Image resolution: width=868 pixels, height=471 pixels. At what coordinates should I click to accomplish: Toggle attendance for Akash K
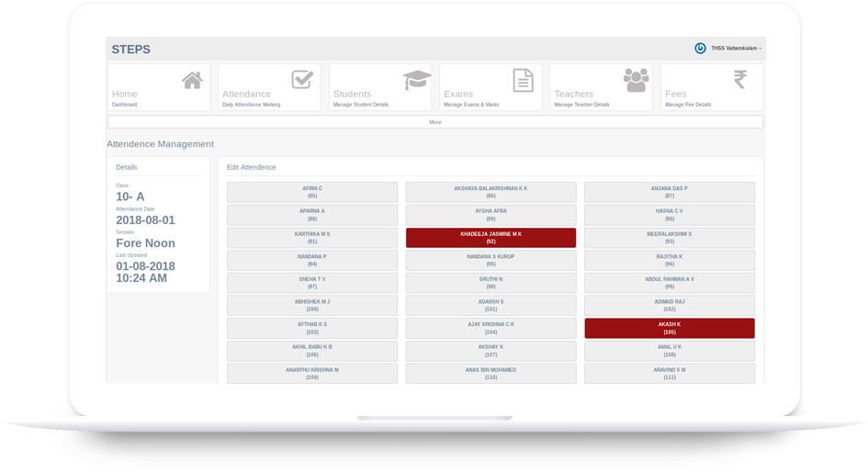(669, 328)
